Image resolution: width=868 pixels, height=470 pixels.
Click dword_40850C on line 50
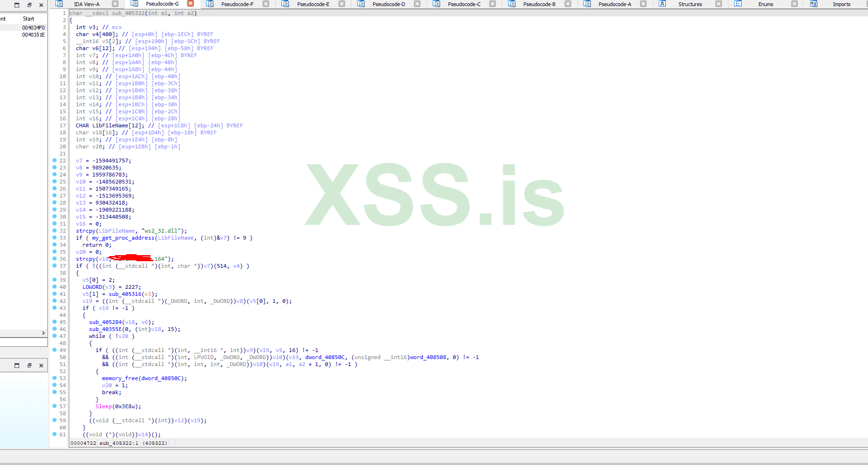(325, 357)
